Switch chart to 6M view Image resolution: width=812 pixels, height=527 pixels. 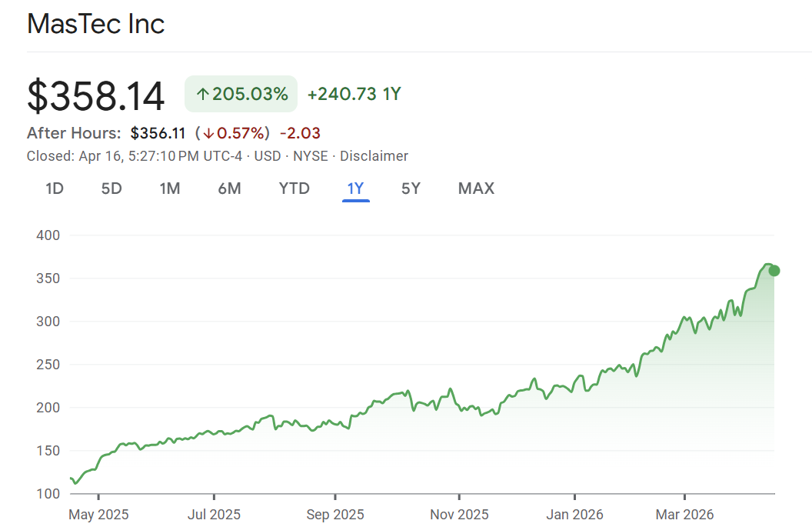tap(229, 188)
